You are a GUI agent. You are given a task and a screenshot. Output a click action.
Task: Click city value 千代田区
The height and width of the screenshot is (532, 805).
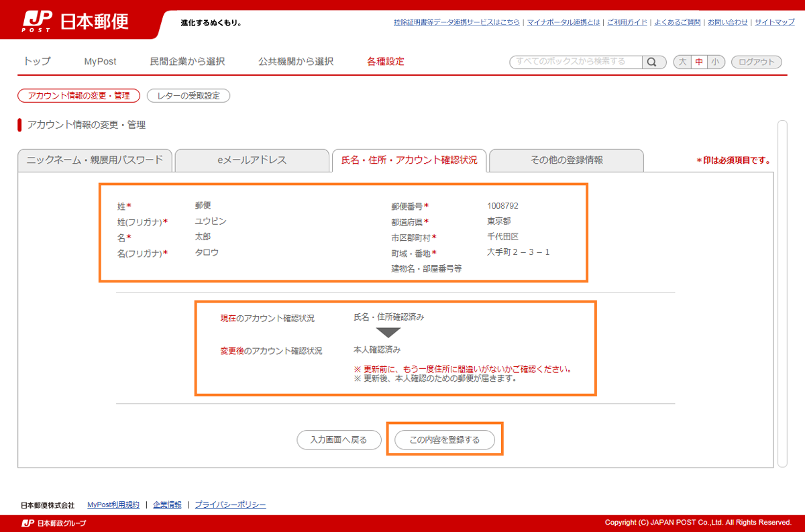(x=503, y=236)
